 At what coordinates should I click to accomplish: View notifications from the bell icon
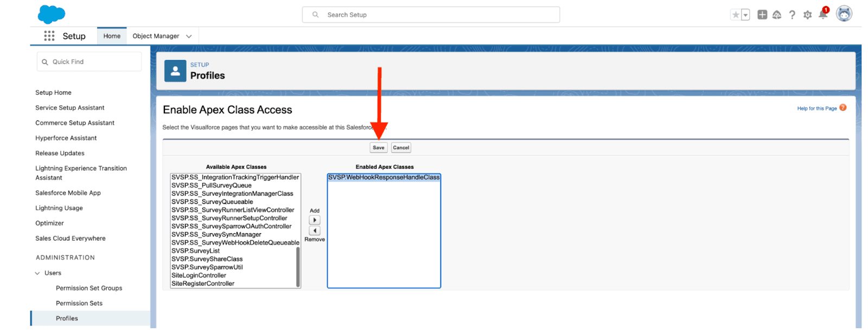(x=822, y=15)
